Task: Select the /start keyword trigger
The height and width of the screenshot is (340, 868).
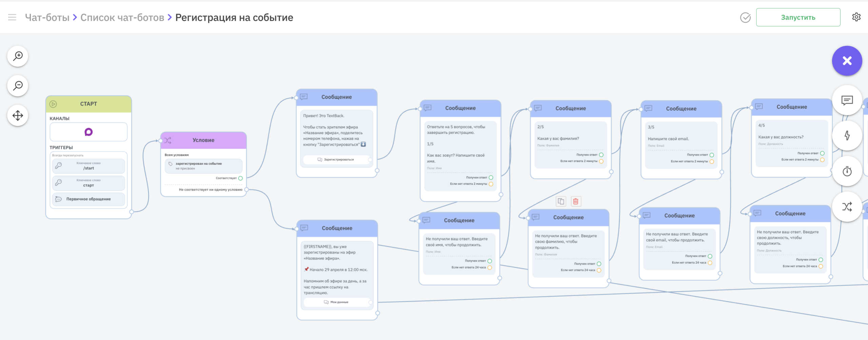Action: coord(88,166)
